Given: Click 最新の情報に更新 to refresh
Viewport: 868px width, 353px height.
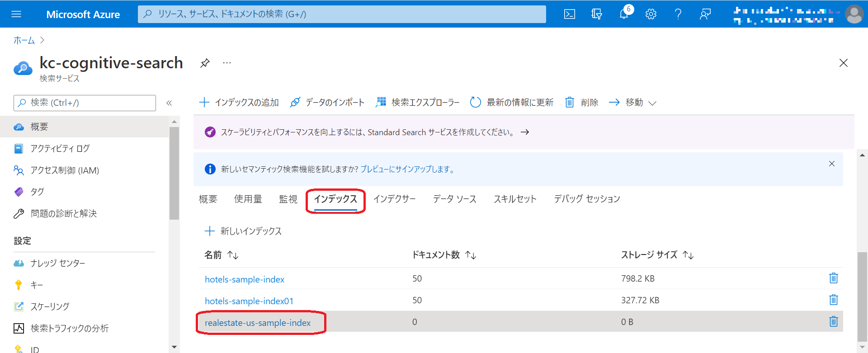Looking at the screenshot, I should click(x=512, y=103).
